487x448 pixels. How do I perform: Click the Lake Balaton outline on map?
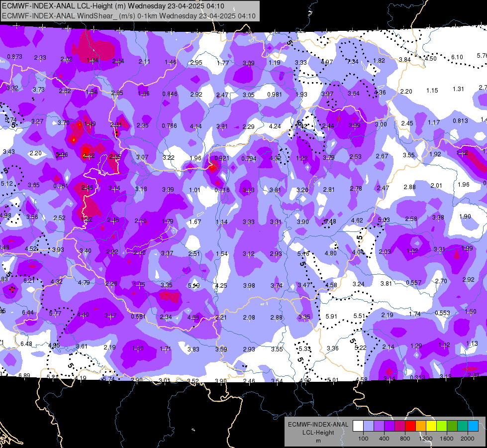(152, 239)
